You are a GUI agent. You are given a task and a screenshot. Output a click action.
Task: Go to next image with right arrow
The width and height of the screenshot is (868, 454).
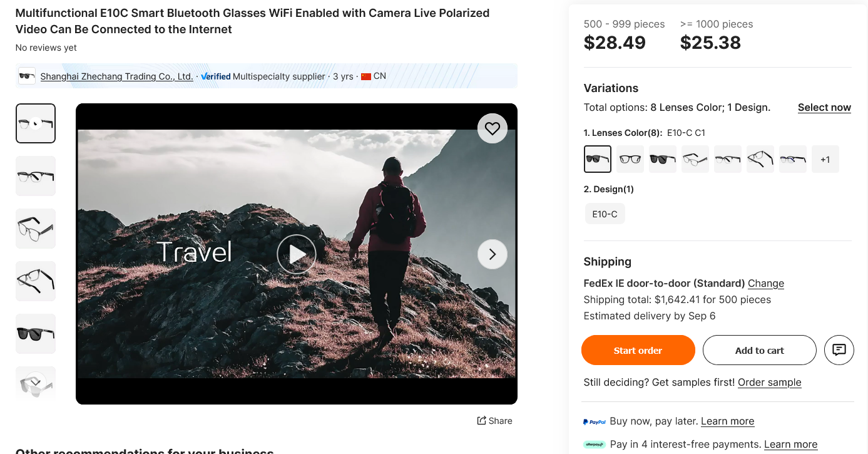tap(493, 254)
